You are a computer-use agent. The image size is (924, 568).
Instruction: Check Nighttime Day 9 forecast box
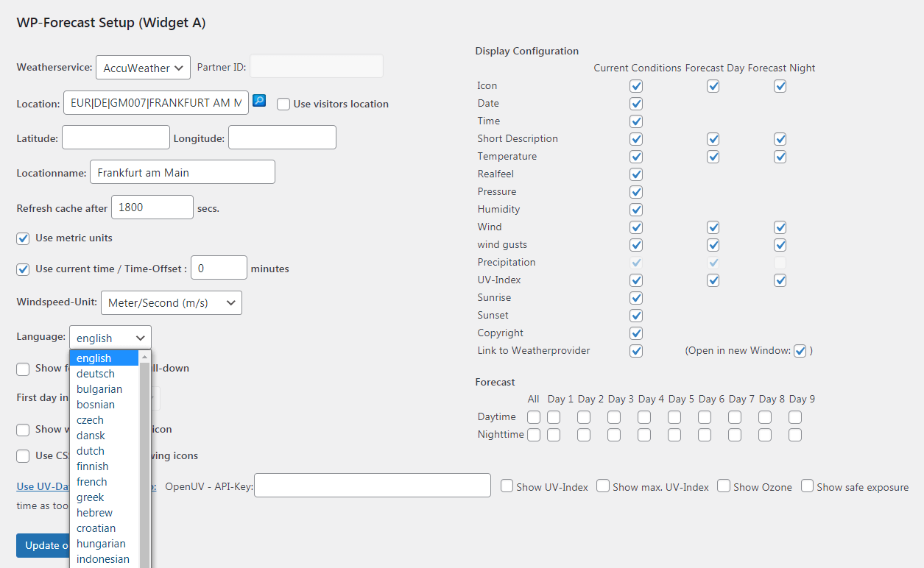click(x=795, y=435)
